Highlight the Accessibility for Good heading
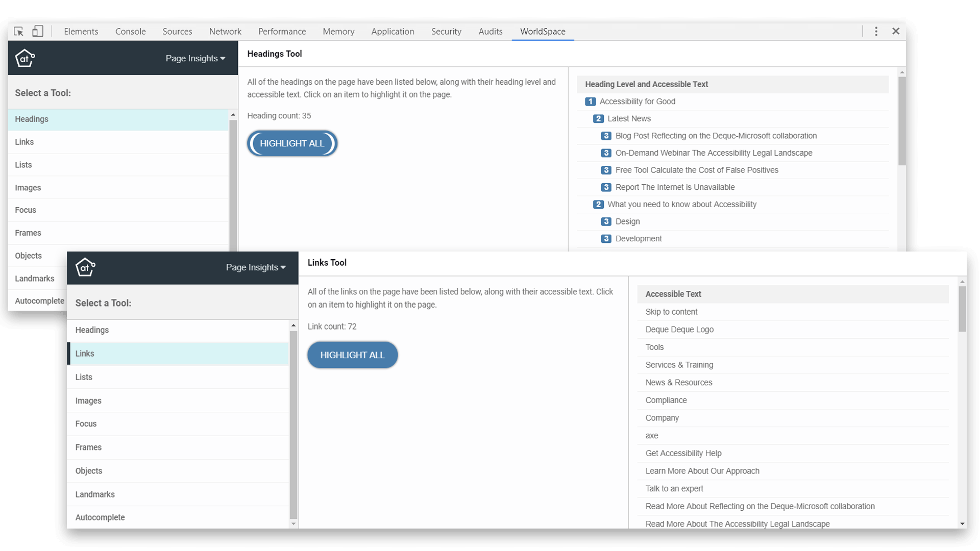This screenshot has width=980, height=551. pyautogui.click(x=732, y=102)
